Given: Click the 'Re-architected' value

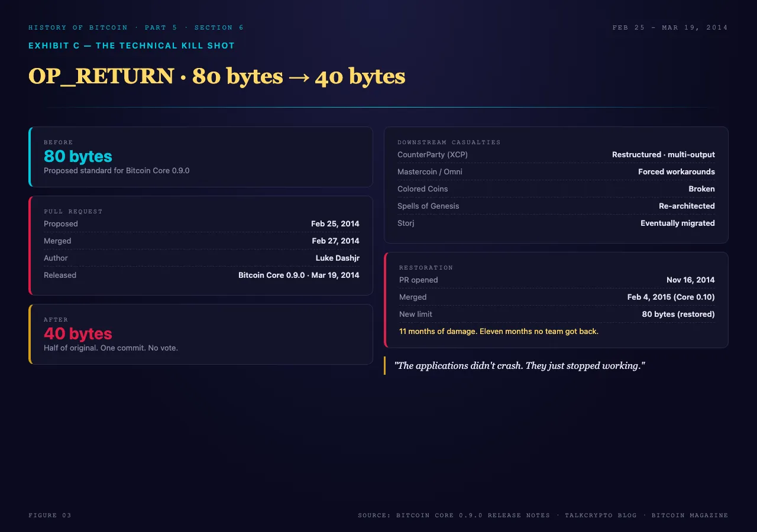Looking at the screenshot, I should (687, 206).
